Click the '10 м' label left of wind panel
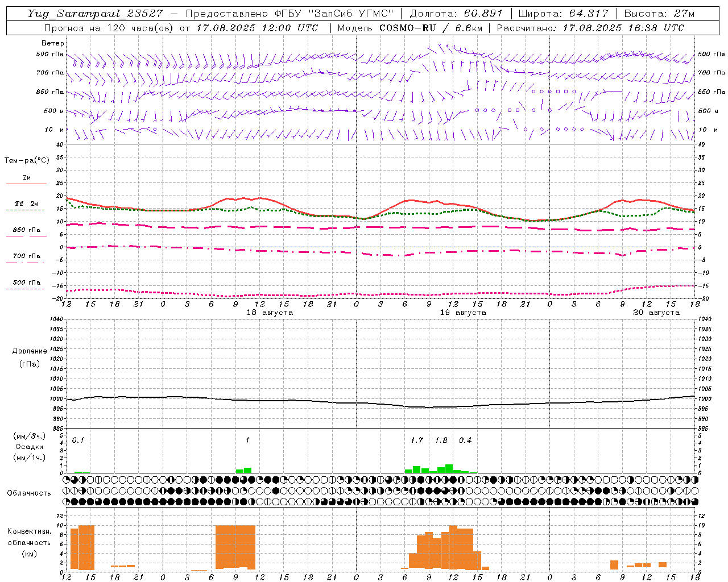The image size is (728, 582). coord(54,130)
